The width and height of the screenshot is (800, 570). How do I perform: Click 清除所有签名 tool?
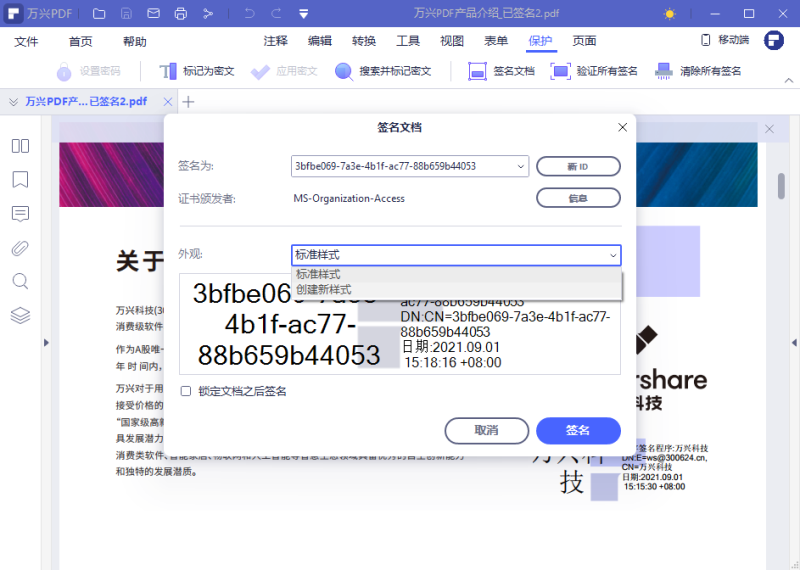pos(697,71)
